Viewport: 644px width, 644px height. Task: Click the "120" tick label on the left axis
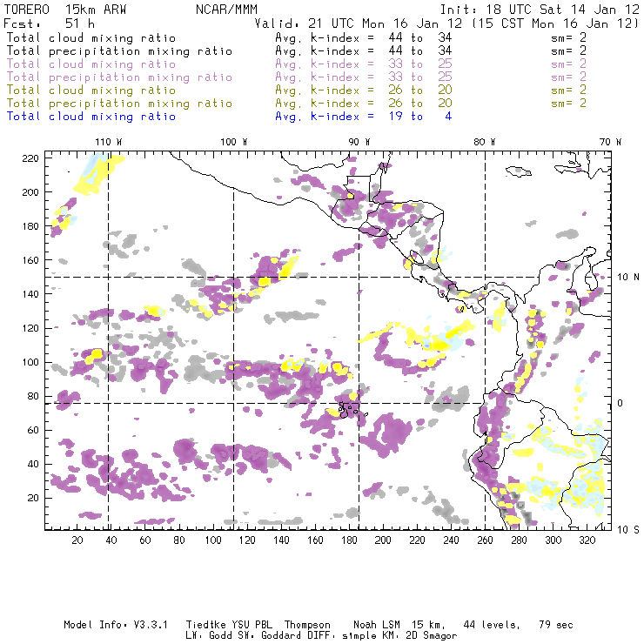(x=30, y=328)
